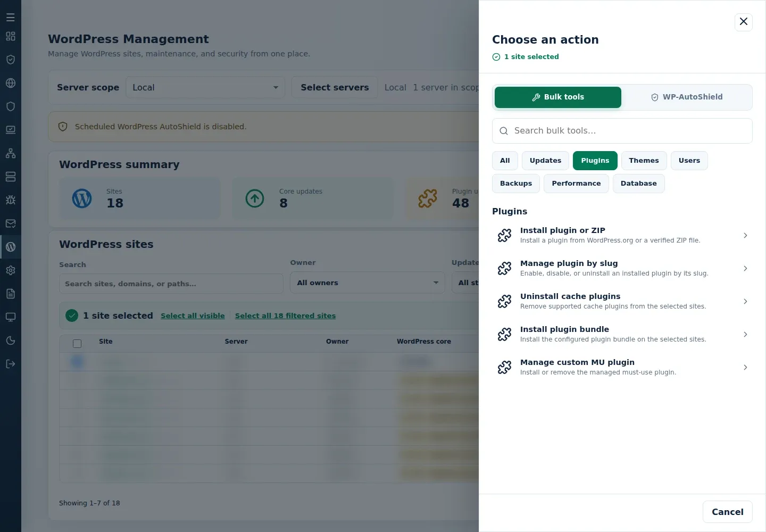Image resolution: width=766 pixels, height=532 pixels.
Task: Click the logout arrow sidebar icon
Action: (x=11, y=364)
